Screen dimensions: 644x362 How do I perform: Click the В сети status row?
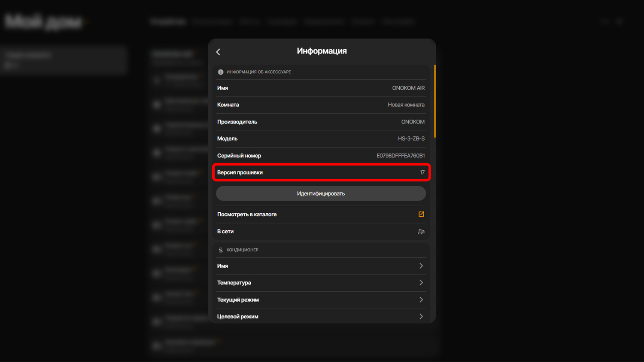point(321,232)
